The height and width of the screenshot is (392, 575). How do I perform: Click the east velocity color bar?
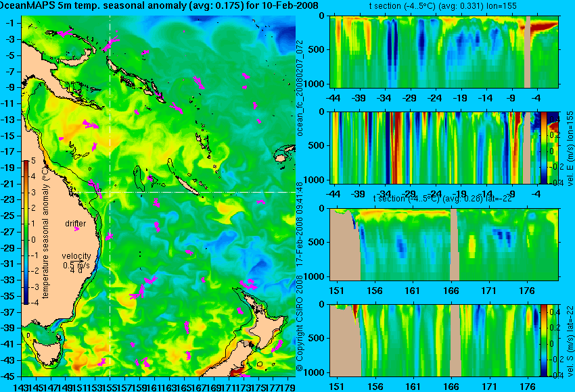pos(544,148)
